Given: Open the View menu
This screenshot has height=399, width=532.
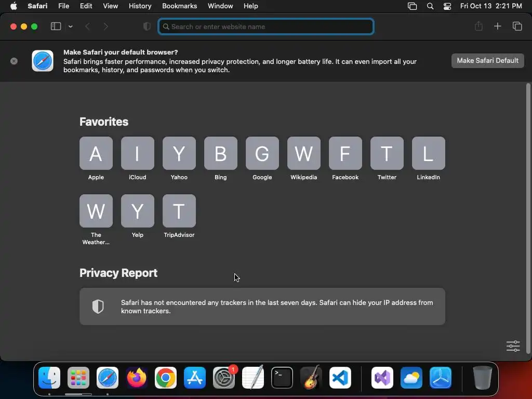Looking at the screenshot, I should coord(110,6).
